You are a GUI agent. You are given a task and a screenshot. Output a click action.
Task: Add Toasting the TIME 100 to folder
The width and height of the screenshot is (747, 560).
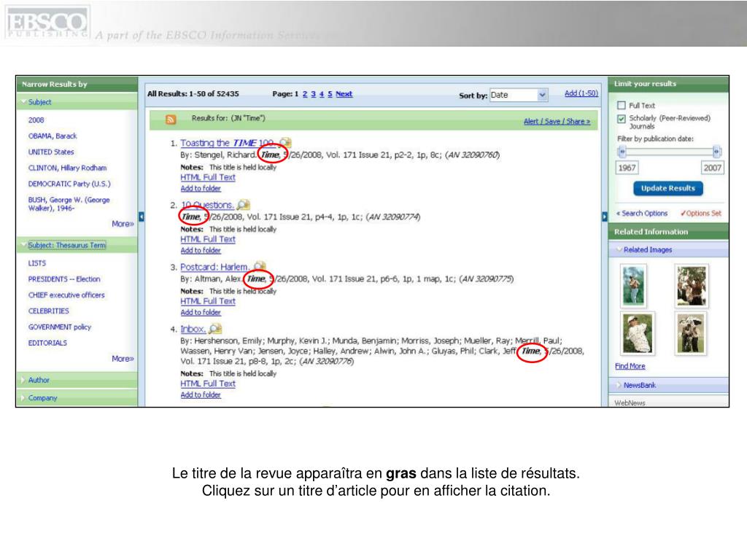click(201, 189)
